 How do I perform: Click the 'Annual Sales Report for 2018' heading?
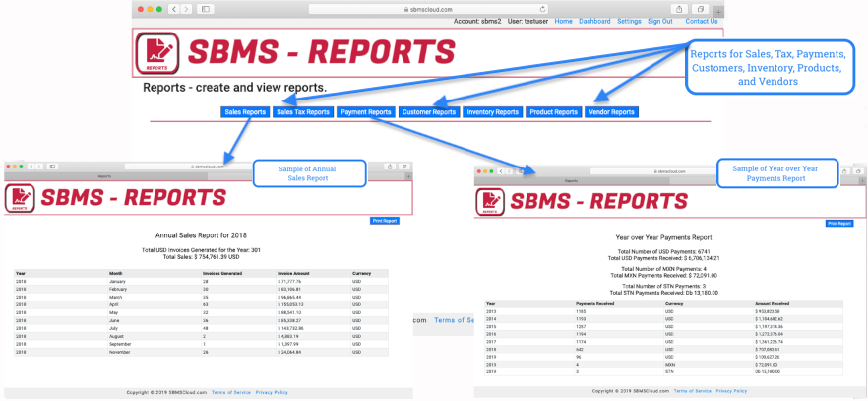[201, 234]
